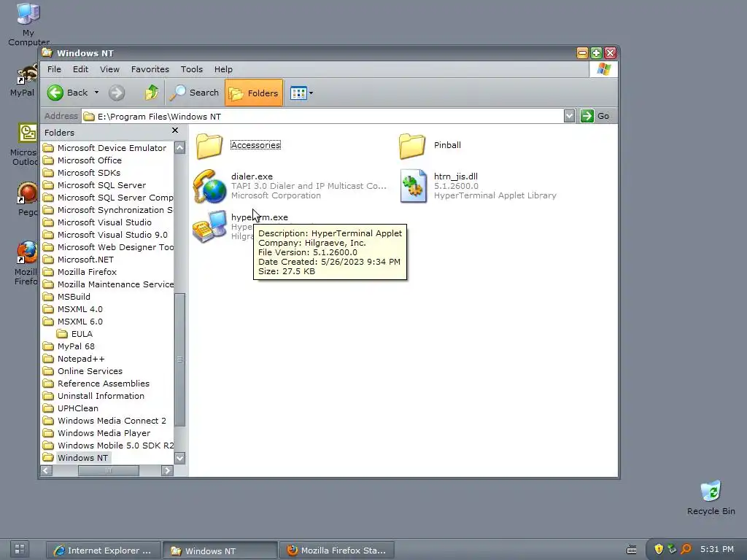Select Windows Mobile 5.0 SDK R2 folder
Image resolution: width=747 pixels, height=560 pixels.
(x=115, y=446)
